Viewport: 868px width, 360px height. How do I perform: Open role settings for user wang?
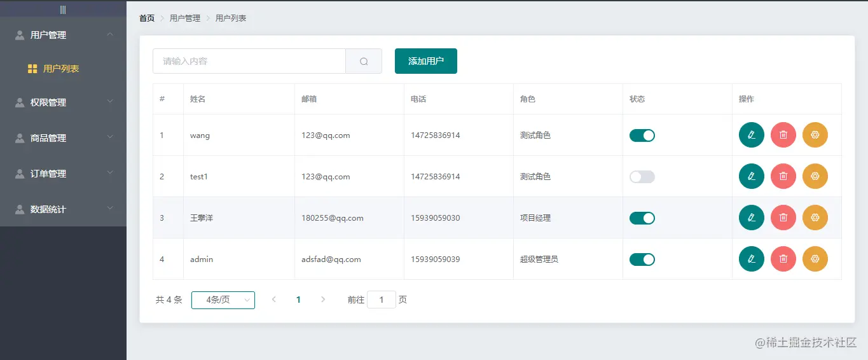click(x=815, y=135)
